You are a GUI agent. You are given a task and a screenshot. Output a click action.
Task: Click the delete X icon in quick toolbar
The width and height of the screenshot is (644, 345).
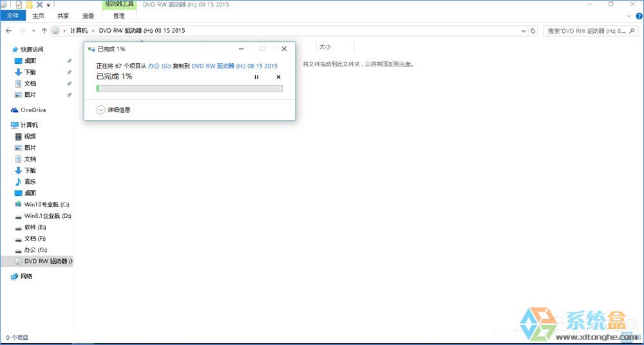tap(40, 5)
